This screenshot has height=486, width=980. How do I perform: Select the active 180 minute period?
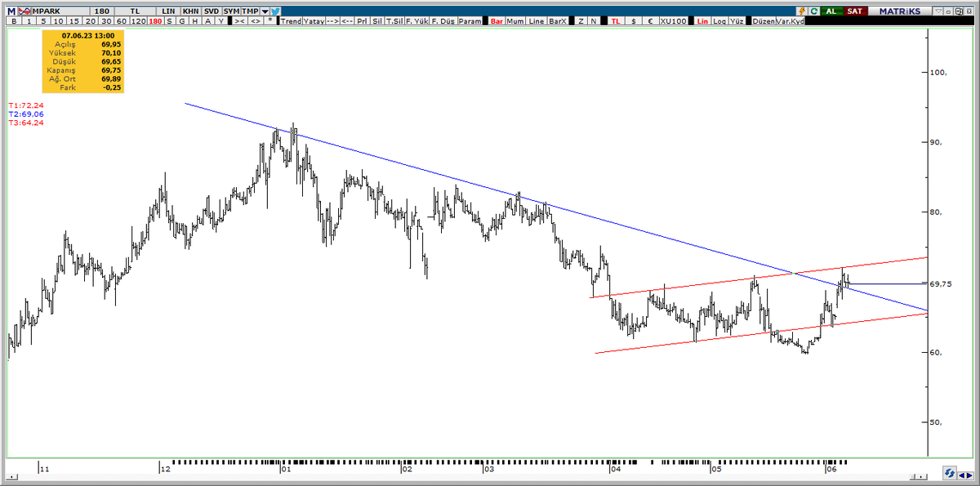coord(155,21)
